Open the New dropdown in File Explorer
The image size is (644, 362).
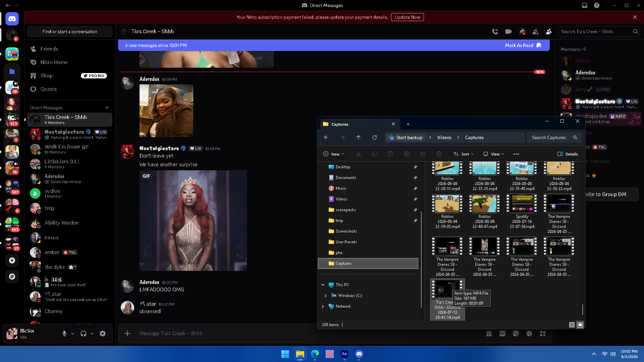[334, 154]
